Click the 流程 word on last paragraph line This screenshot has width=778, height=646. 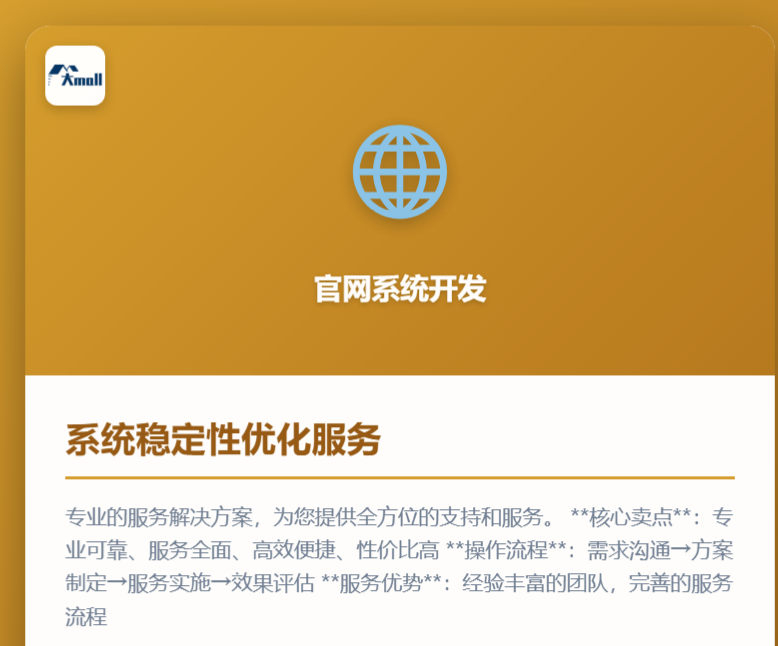click(x=86, y=616)
